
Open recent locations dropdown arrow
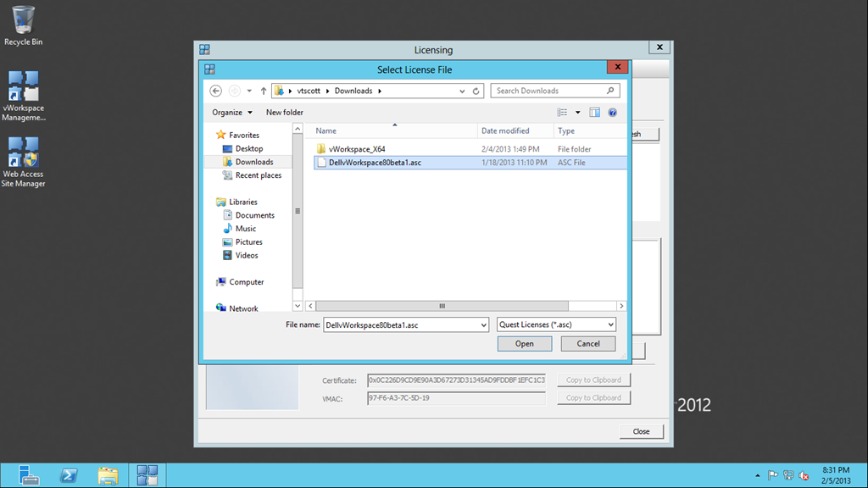click(x=249, y=91)
